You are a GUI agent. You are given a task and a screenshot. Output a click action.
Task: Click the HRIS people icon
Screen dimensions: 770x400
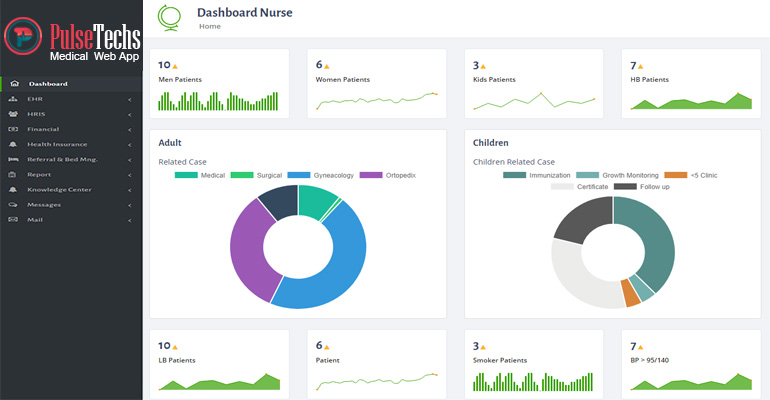(13, 114)
